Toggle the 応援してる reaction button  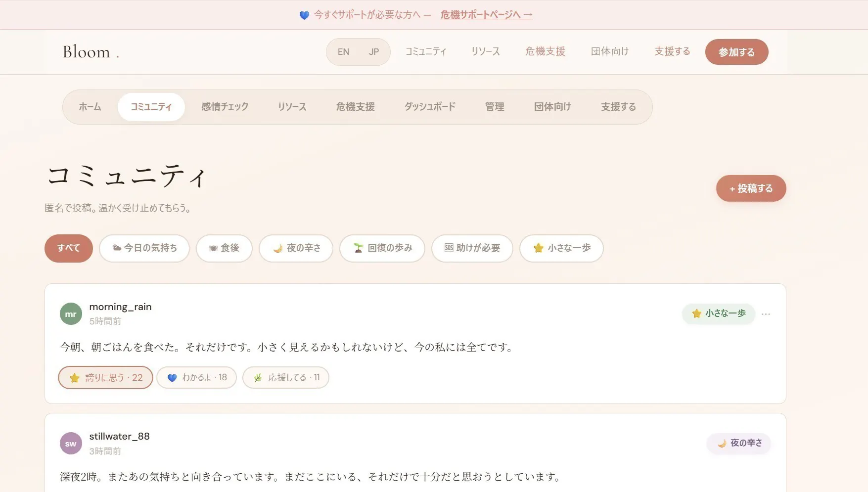tap(285, 378)
